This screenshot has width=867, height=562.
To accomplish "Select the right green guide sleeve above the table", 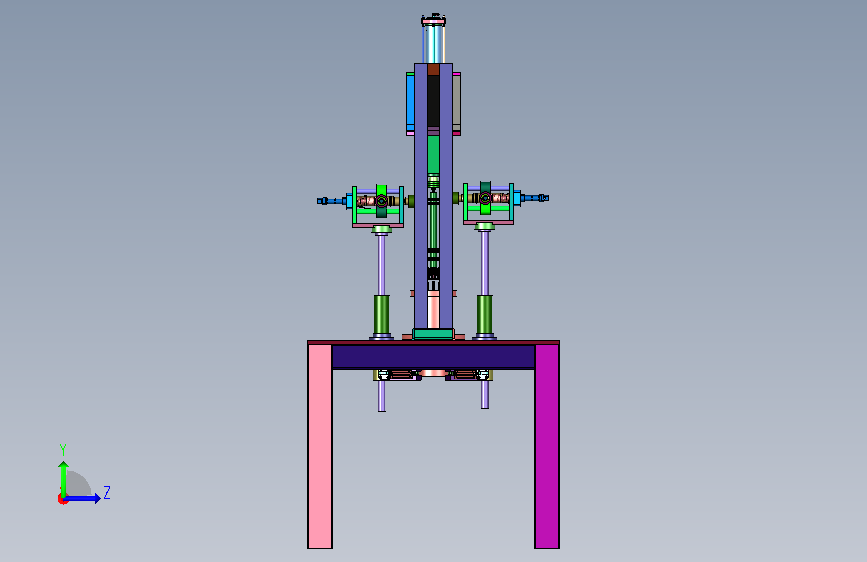I will click(x=485, y=314).
